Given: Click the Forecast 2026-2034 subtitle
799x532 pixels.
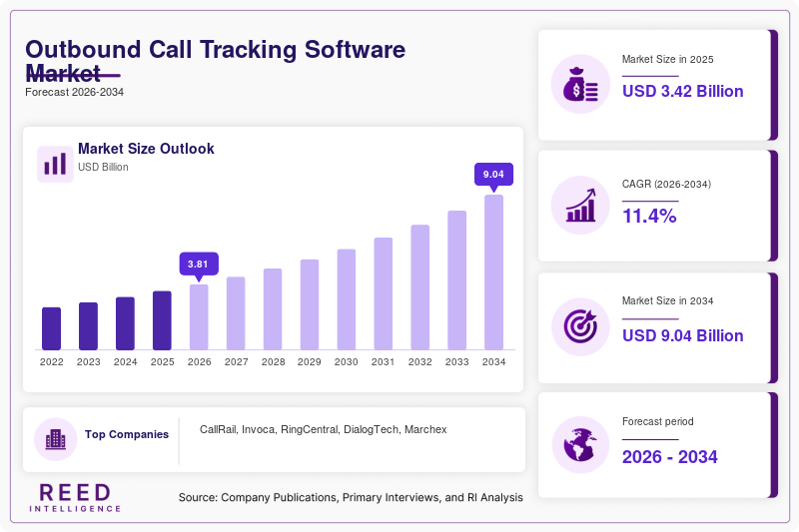Looking at the screenshot, I should (x=74, y=92).
